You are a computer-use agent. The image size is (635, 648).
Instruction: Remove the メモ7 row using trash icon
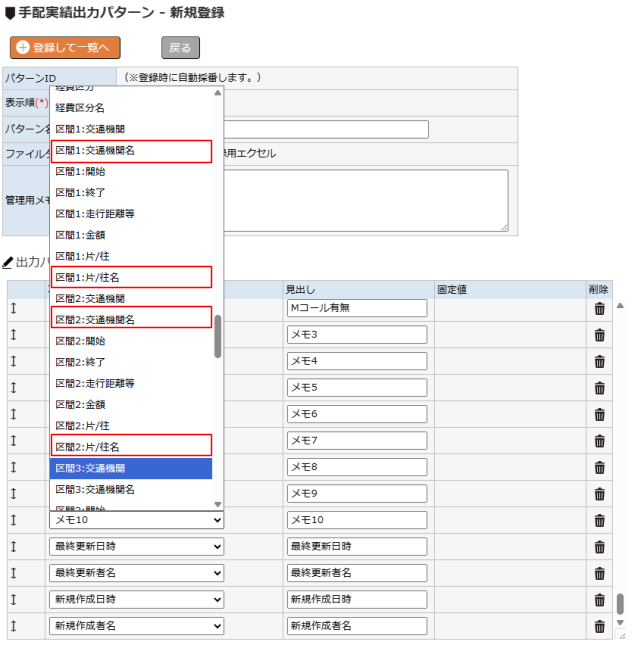tap(599, 440)
